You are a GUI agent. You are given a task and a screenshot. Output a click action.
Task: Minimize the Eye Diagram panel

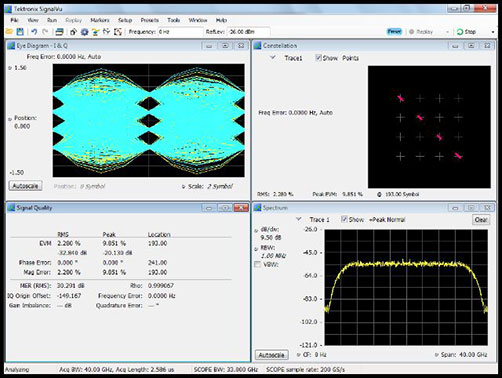click(209, 46)
